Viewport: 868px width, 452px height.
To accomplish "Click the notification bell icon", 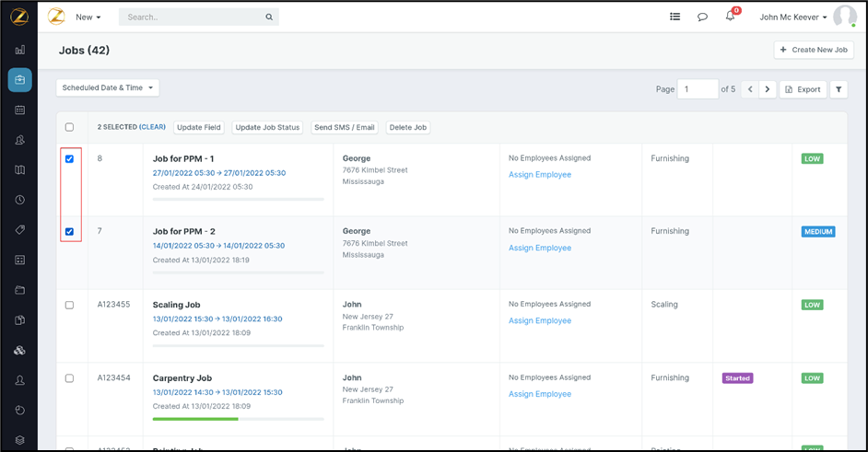I will pyautogui.click(x=730, y=17).
